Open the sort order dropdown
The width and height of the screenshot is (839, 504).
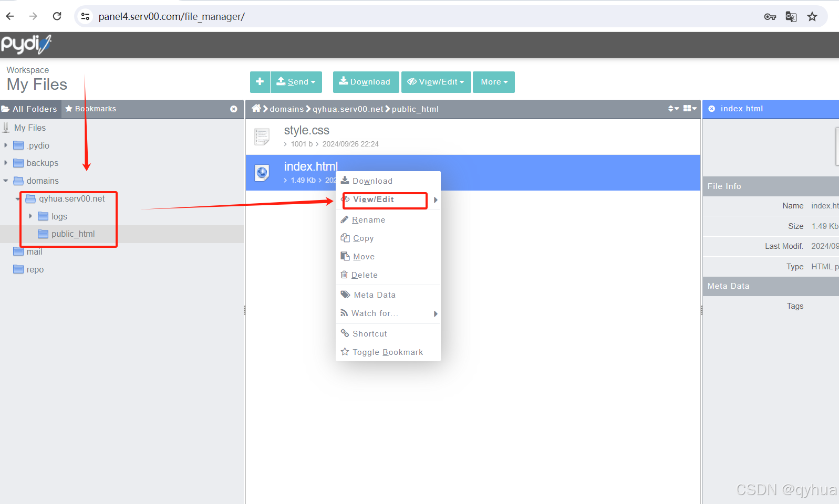[x=673, y=109]
